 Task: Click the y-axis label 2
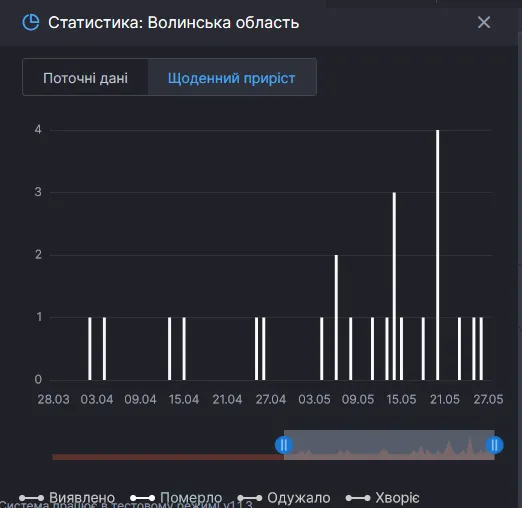click(38, 255)
